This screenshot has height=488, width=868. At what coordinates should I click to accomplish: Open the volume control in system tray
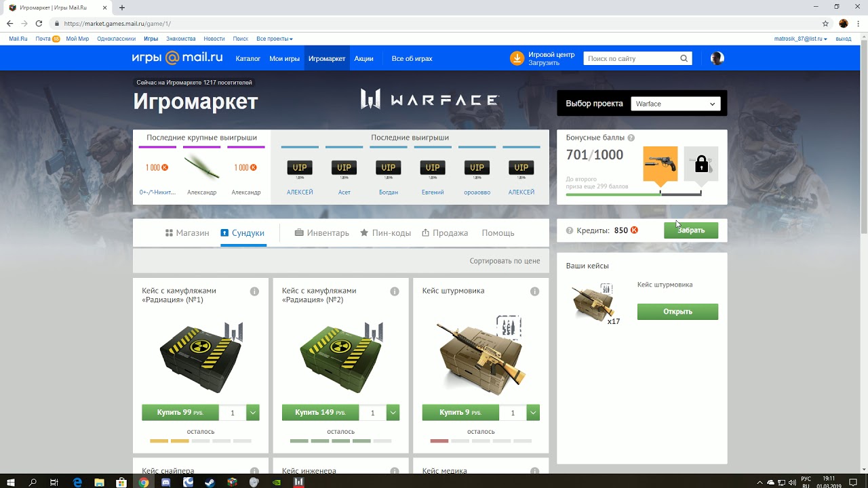click(792, 483)
